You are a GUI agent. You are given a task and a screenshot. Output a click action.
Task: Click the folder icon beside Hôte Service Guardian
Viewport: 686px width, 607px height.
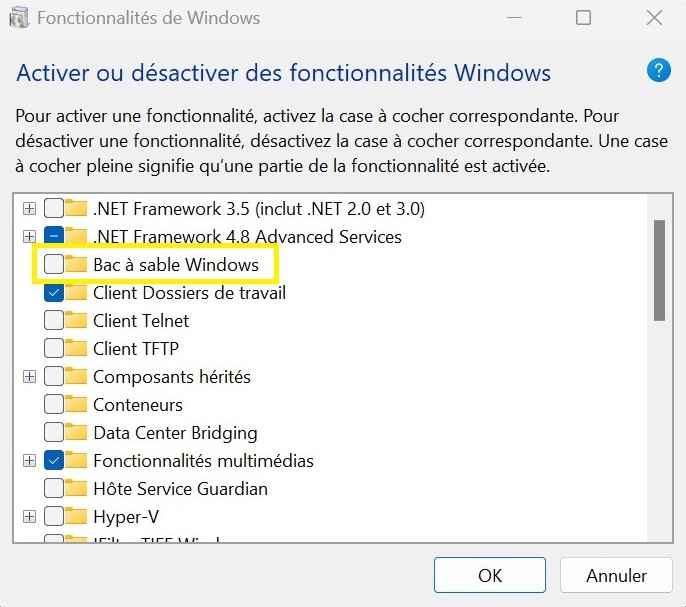click(x=76, y=489)
